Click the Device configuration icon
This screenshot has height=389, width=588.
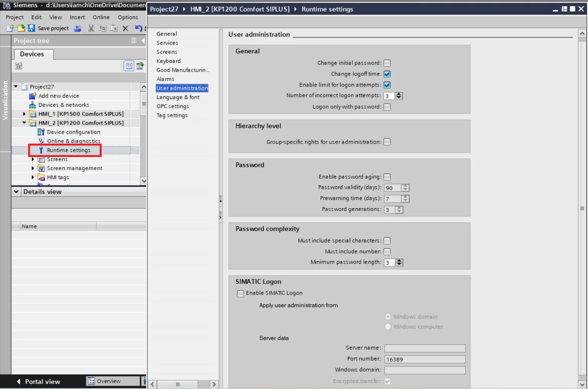point(41,132)
